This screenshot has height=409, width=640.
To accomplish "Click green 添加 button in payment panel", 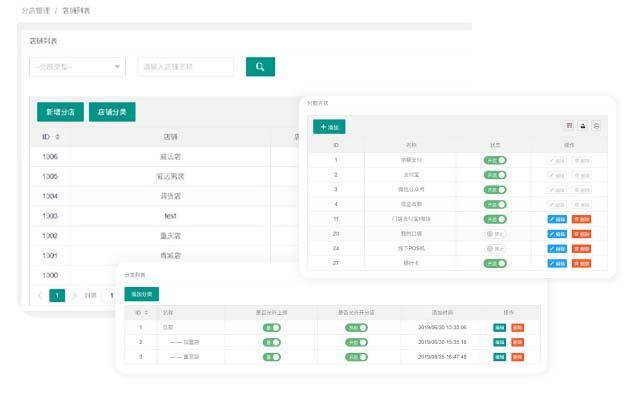I will tap(329, 127).
